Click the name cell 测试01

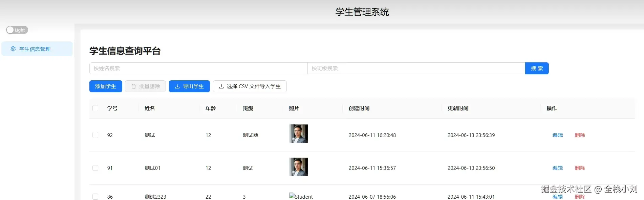click(x=153, y=168)
